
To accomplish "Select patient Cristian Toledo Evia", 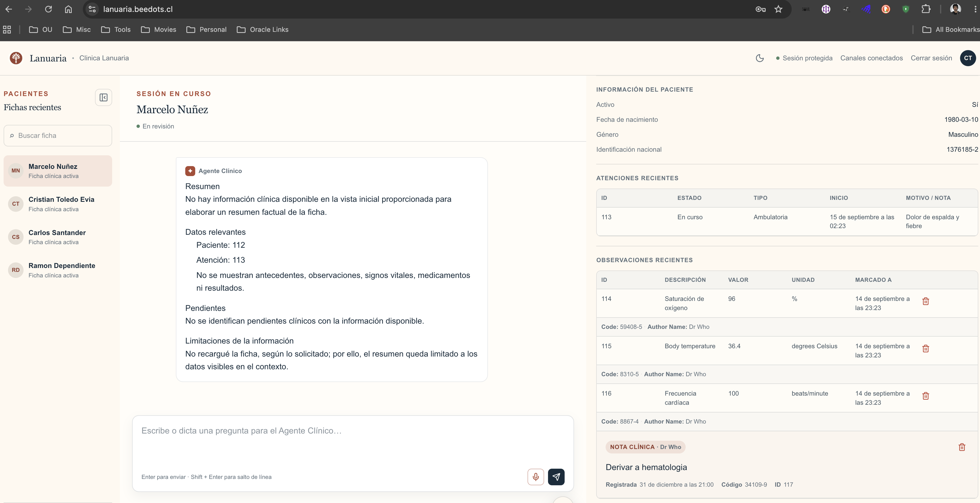I will (58, 204).
